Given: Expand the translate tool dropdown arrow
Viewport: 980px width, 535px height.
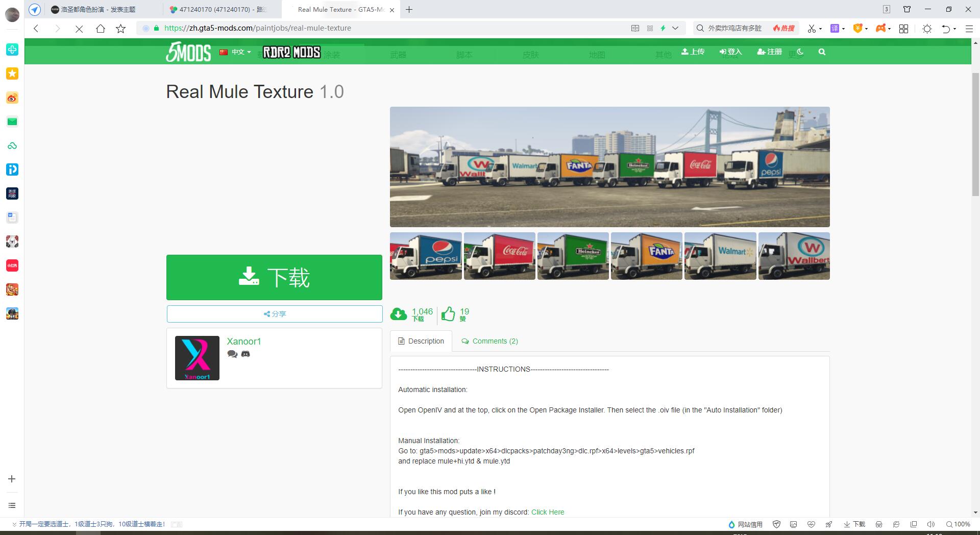Looking at the screenshot, I should (x=843, y=29).
